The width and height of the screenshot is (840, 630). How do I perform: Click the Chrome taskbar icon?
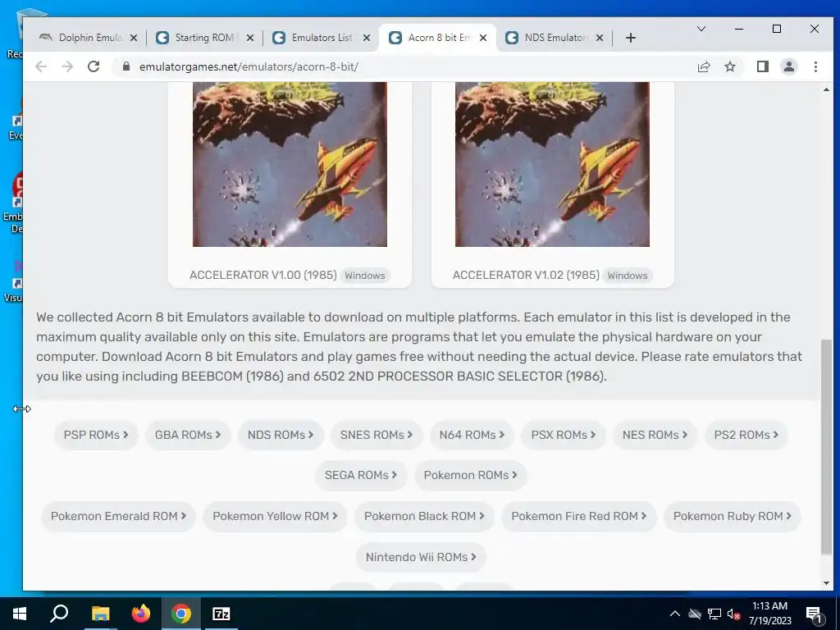181,614
